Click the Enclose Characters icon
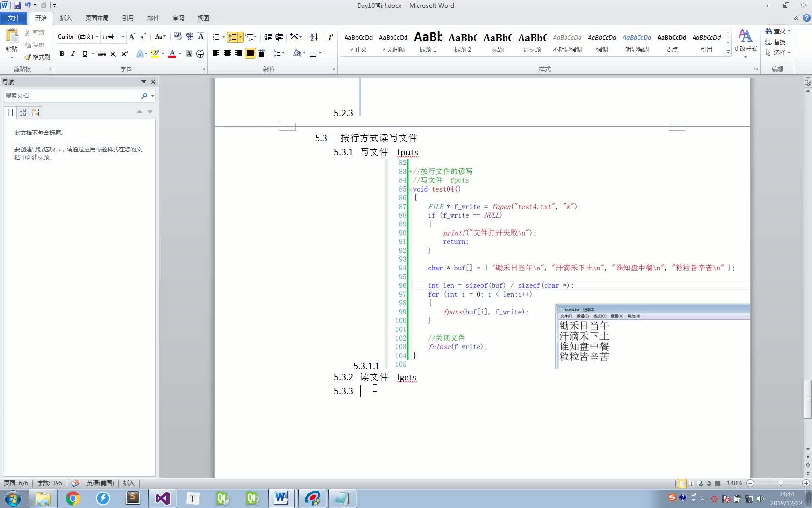 pyautogui.click(x=200, y=54)
